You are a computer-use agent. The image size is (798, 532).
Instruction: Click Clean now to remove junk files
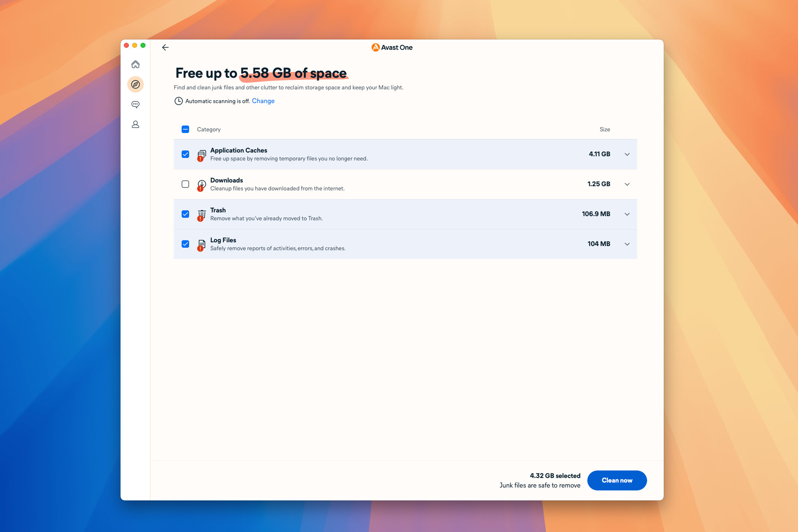(617, 480)
